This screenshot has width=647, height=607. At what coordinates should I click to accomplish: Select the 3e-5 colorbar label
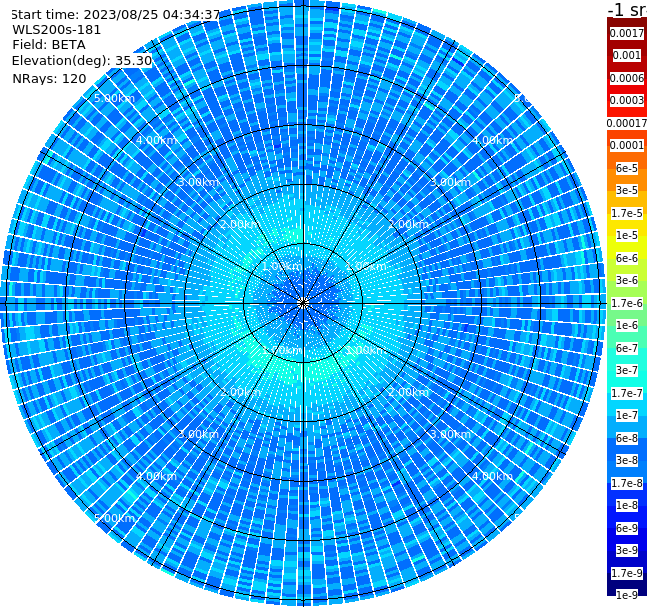click(627, 190)
